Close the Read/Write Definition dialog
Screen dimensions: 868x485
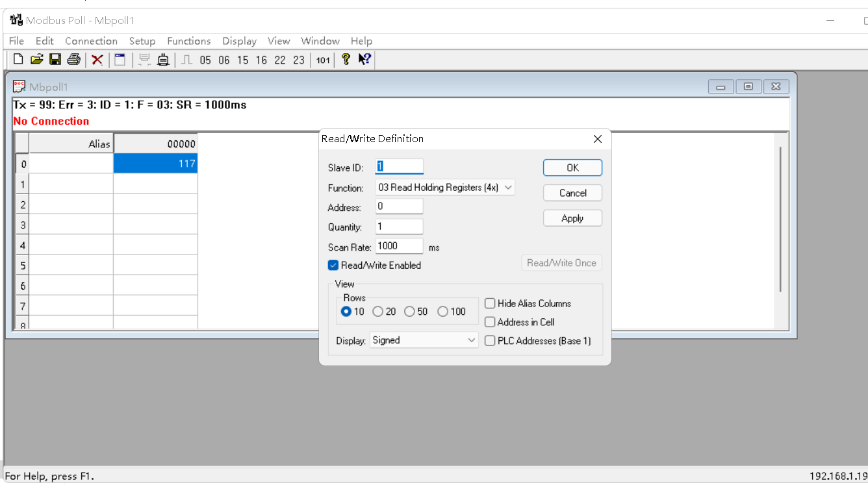click(598, 139)
